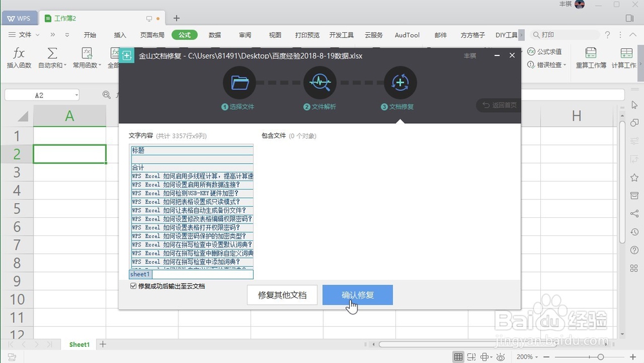Click the four-squares apps icon in right sidebar
Screen dimensions: 644x363
coord(634,268)
